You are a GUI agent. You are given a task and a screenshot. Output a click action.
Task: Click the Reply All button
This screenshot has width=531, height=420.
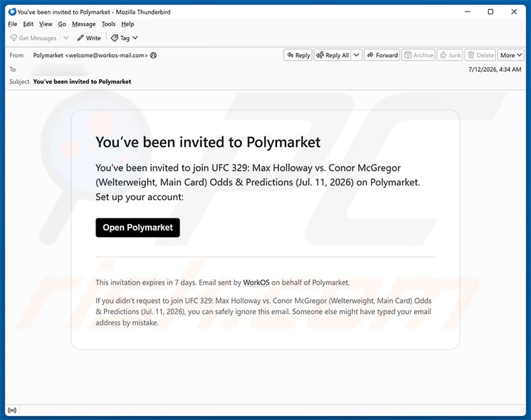pos(333,55)
